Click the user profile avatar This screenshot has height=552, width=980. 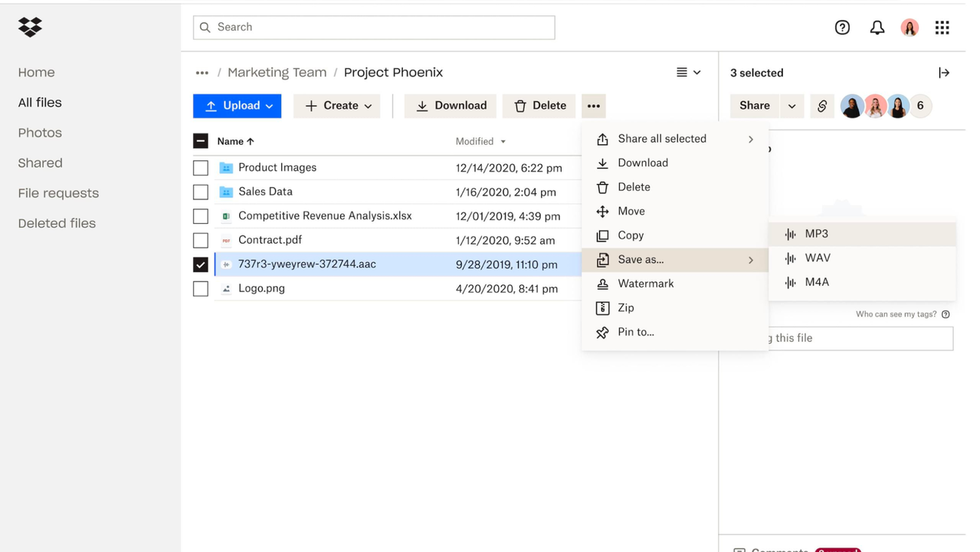point(910,28)
